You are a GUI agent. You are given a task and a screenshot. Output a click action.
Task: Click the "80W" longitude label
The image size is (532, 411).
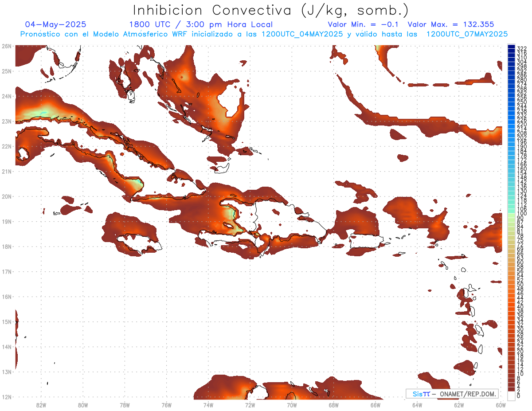pos(83,405)
